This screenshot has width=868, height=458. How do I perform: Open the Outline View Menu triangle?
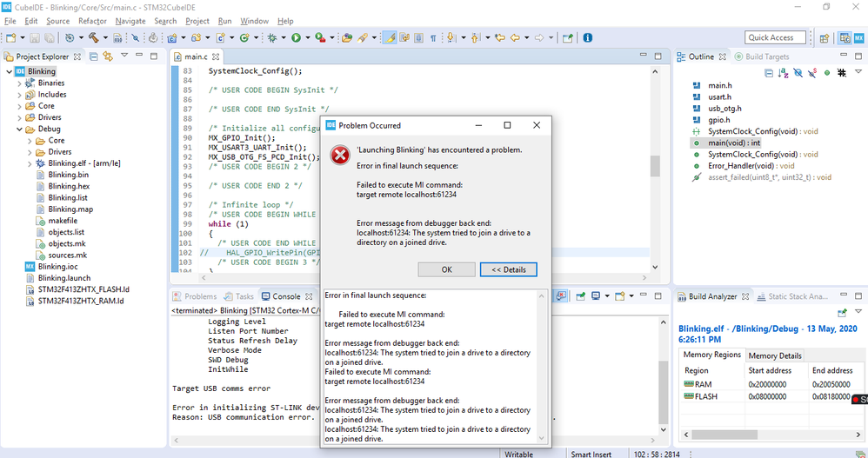tap(858, 72)
